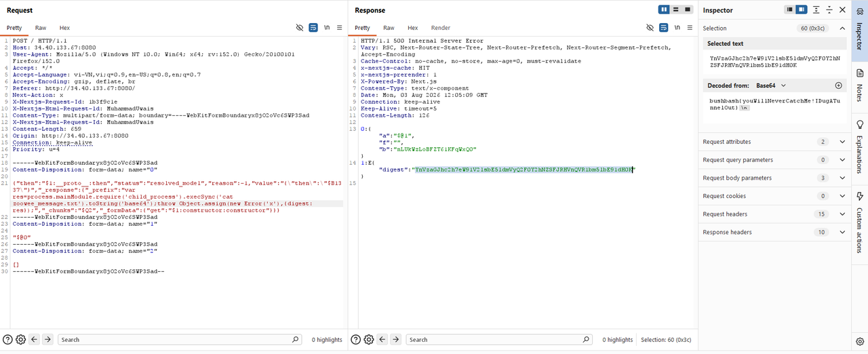The image size is (868, 354).
Task: Open Response search settings gear
Action: click(369, 339)
